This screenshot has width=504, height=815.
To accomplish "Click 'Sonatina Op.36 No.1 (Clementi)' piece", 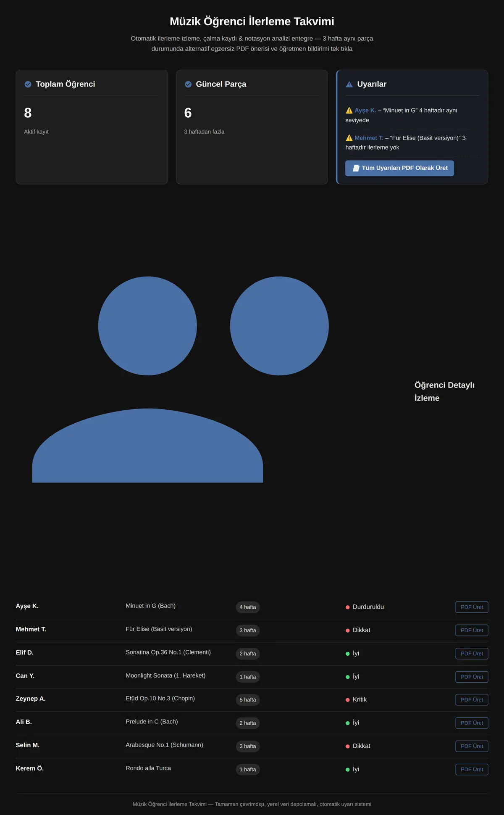I will [168, 652].
